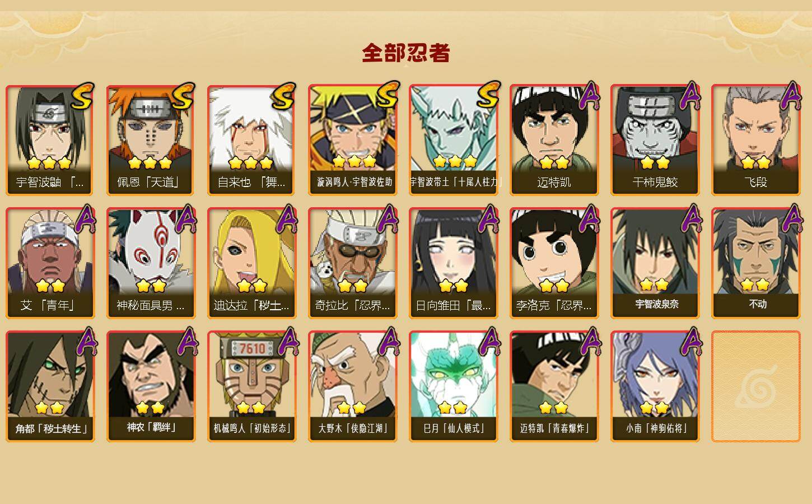Click the star rating on 巳月「仙人模式」
Screen dimensions: 812x504
[x=452, y=408]
